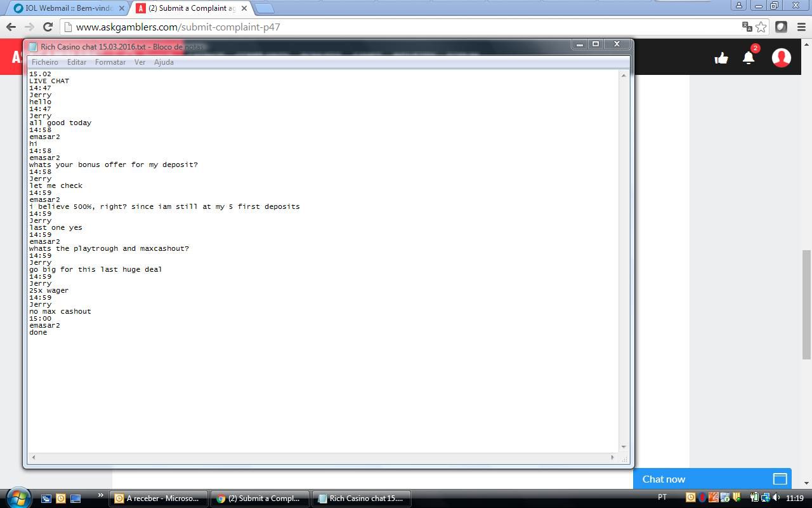Image resolution: width=812 pixels, height=508 pixels.
Task: Click Notepad horizontal scrollbar left arrow
Action: tap(34, 457)
